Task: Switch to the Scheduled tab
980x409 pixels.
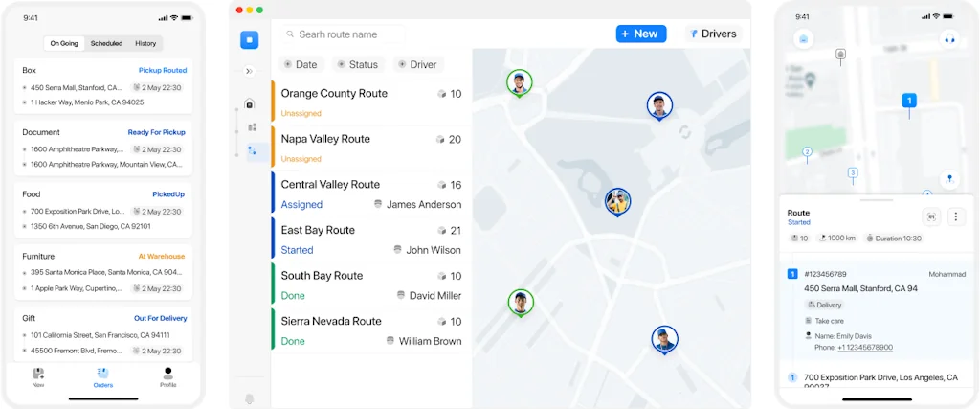Action: coord(106,44)
